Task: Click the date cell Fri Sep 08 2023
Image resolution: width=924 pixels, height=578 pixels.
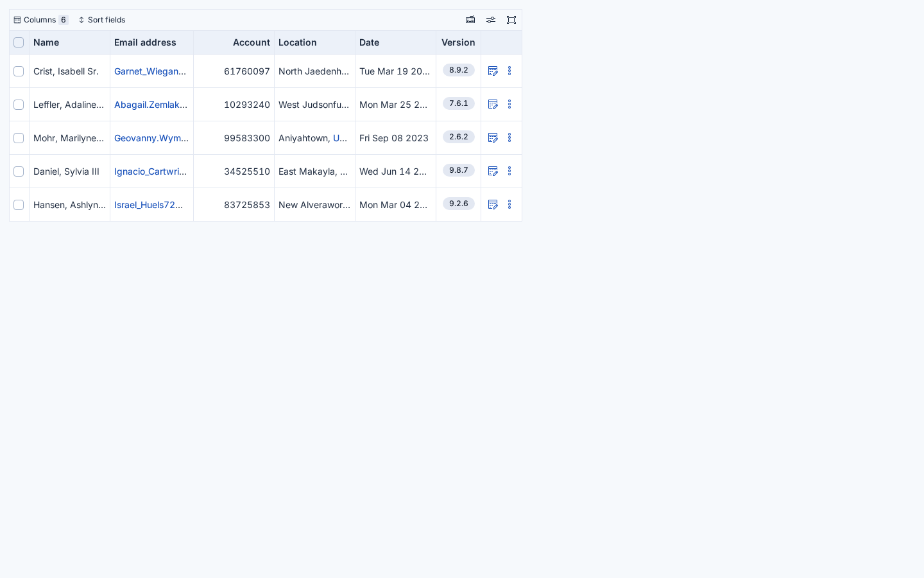Action: [x=394, y=138]
